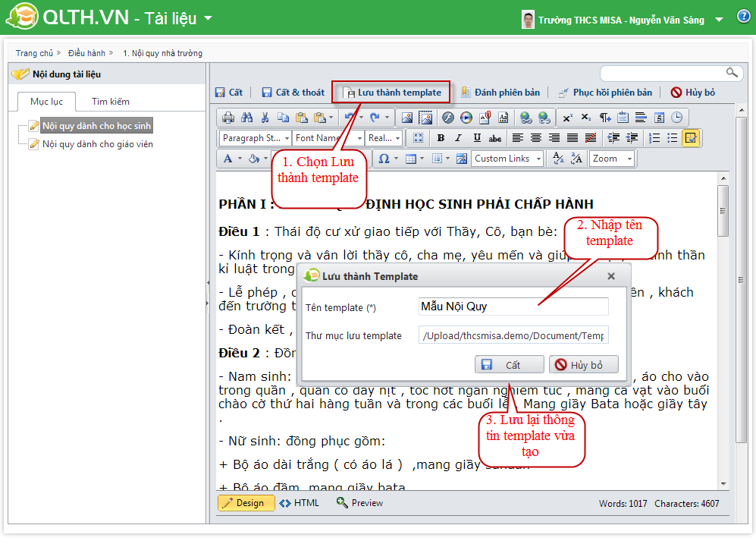The width and height of the screenshot is (756, 544).
Task: Open the Template Manager icon
Action: point(503,117)
